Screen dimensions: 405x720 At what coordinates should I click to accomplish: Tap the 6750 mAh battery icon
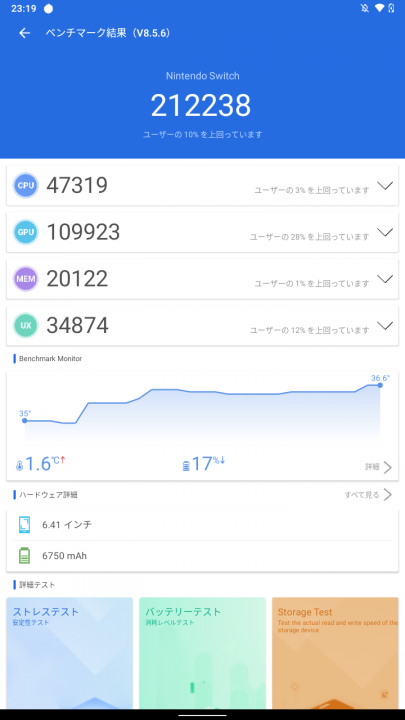click(x=24, y=556)
